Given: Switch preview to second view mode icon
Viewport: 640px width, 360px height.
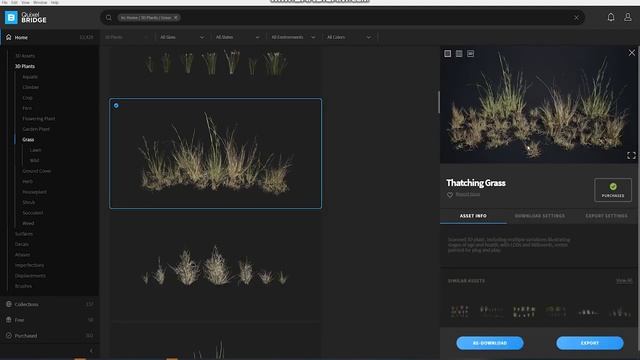Looking at the screenshot, I should 459,53.
